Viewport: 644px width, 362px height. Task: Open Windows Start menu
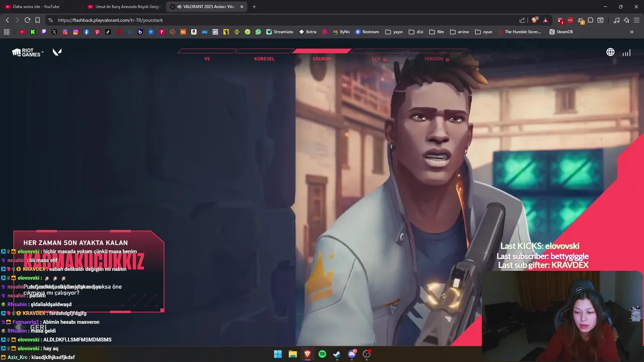tap(278, 354)
